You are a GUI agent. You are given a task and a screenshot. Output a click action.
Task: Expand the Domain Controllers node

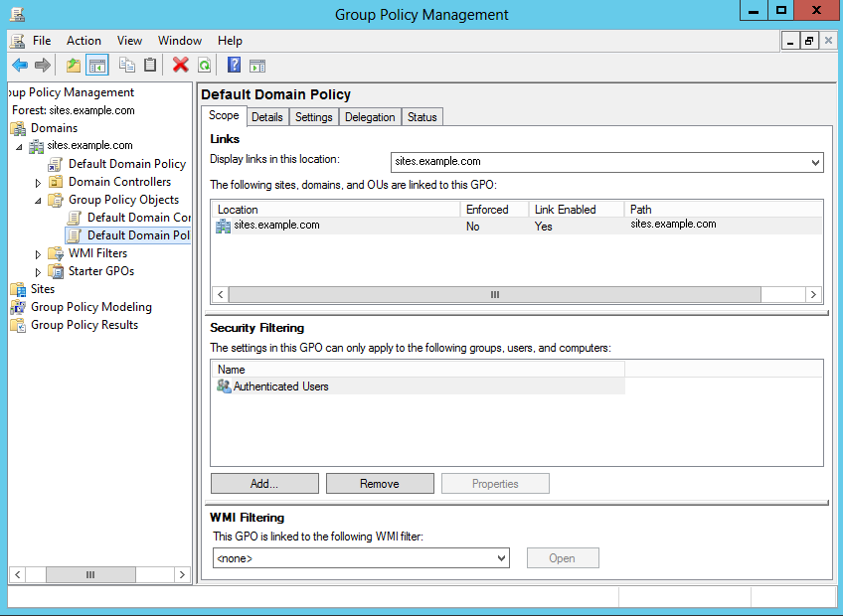pyautogui.click(x=38, y=183)
